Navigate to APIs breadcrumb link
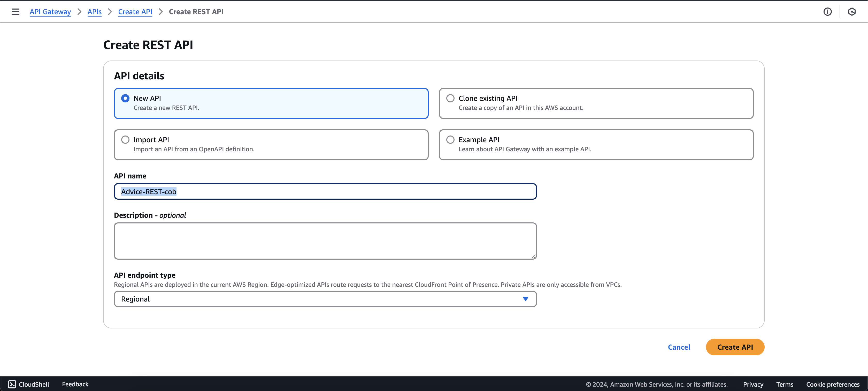 click(x=94, y=12)
